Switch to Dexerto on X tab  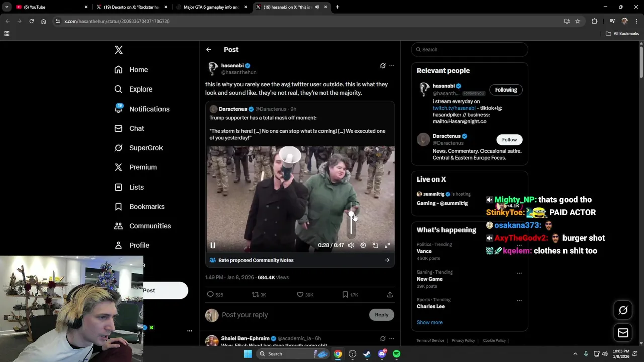point(132,7)
